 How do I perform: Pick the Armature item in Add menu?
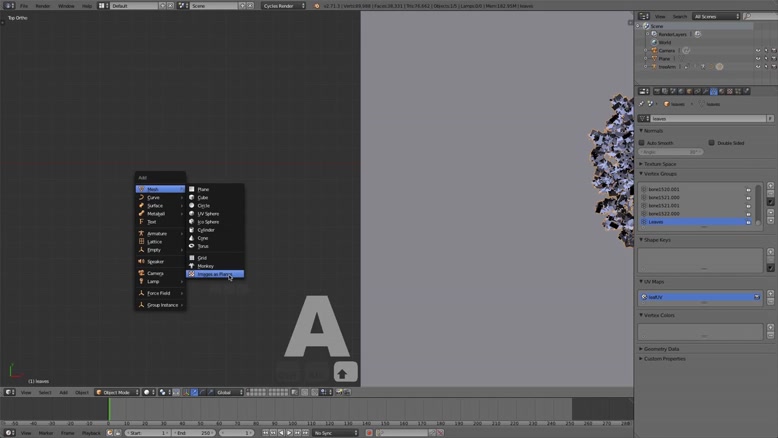click(157, 233)
